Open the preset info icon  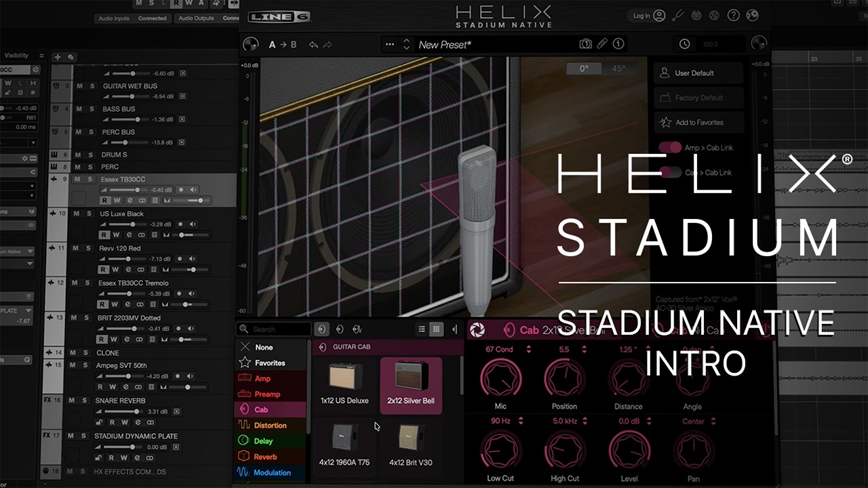click(618, 44)
